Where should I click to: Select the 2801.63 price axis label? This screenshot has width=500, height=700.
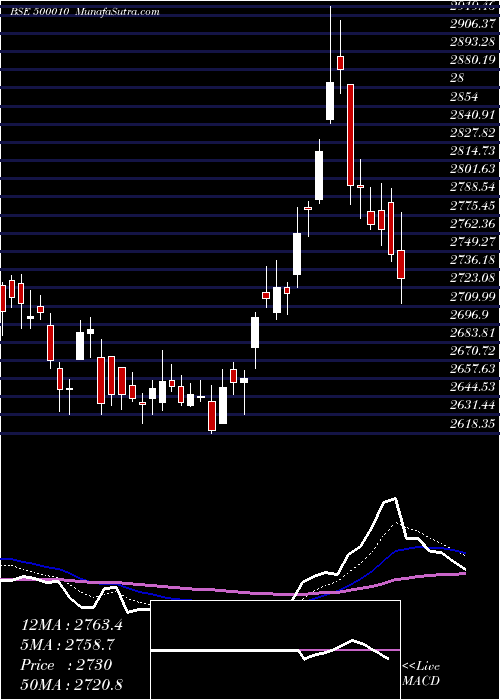click(x=473, y=169)
